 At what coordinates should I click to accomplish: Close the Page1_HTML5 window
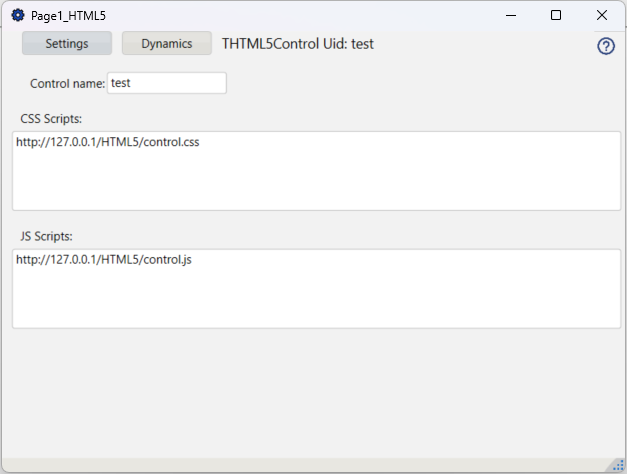pos(601,16)
